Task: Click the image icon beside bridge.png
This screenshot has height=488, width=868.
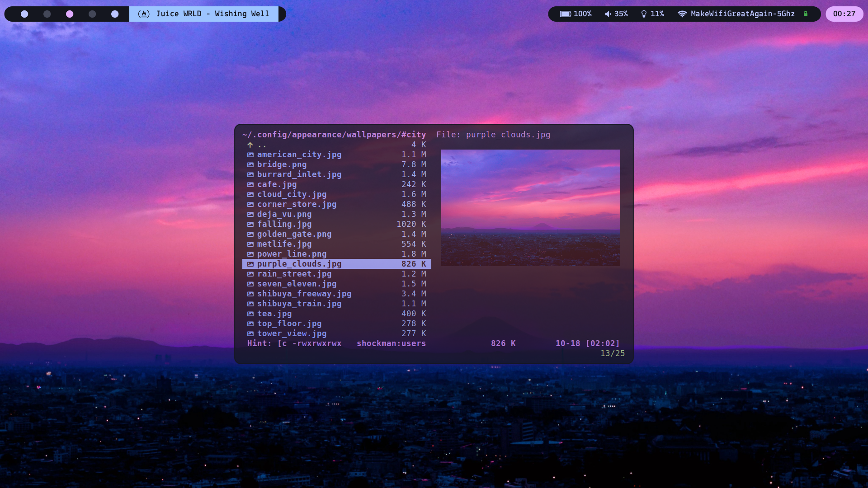Action: pyautogui.click(x=250, y=164)
